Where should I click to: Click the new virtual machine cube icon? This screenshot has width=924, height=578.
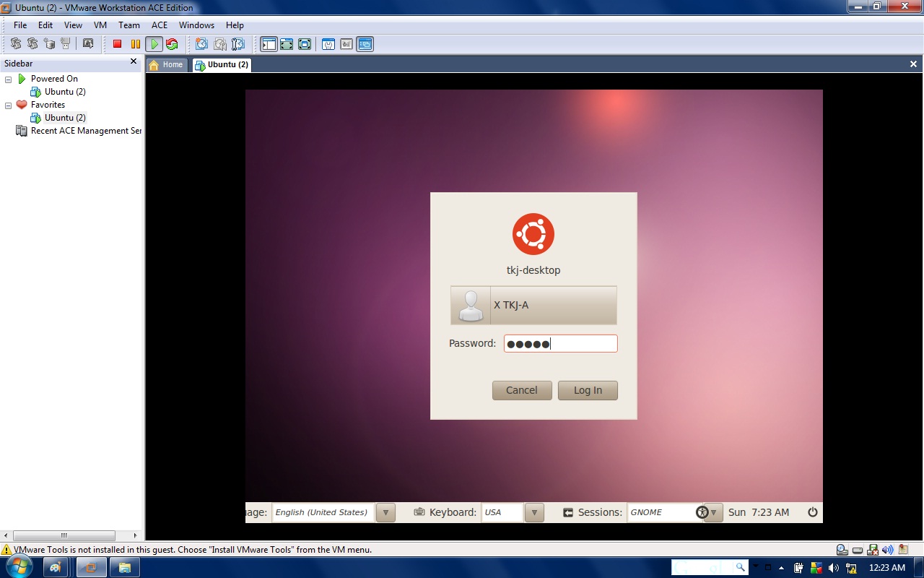tap(49, 44)
